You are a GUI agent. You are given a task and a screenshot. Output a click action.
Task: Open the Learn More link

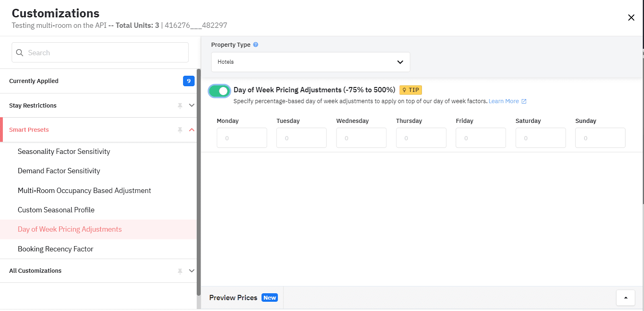(x=504, y=101)
